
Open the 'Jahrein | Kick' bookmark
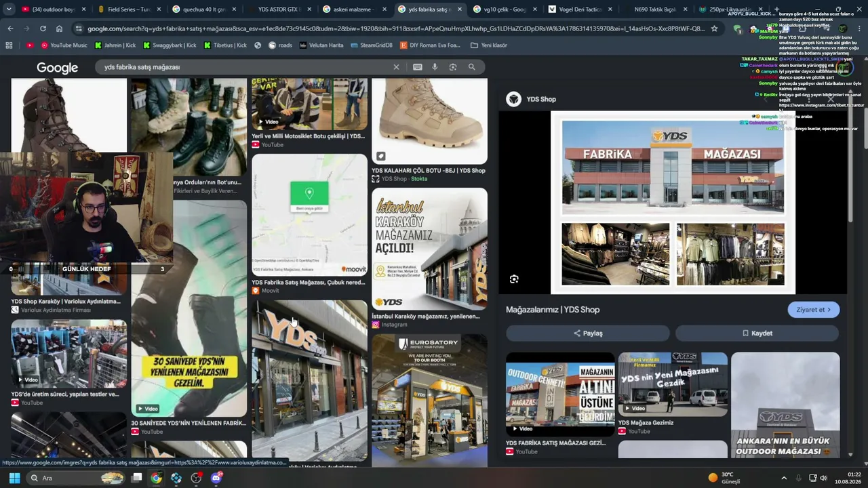click(x=115, y=45)
